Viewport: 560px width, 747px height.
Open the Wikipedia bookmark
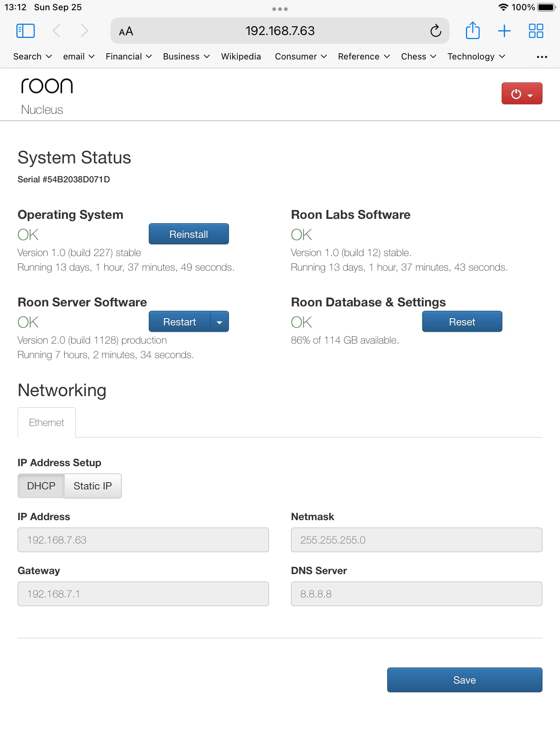point(241,57)
